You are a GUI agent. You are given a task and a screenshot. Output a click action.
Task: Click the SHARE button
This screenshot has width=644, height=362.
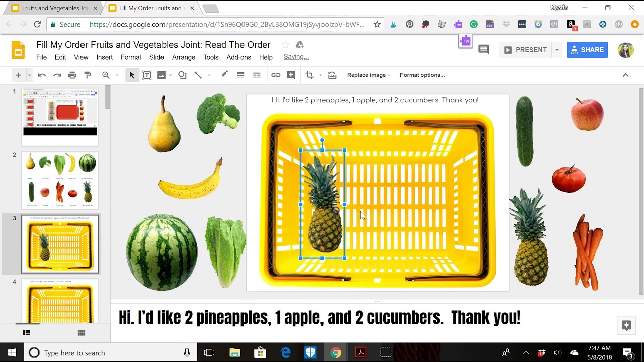click(x=587, y=50)
